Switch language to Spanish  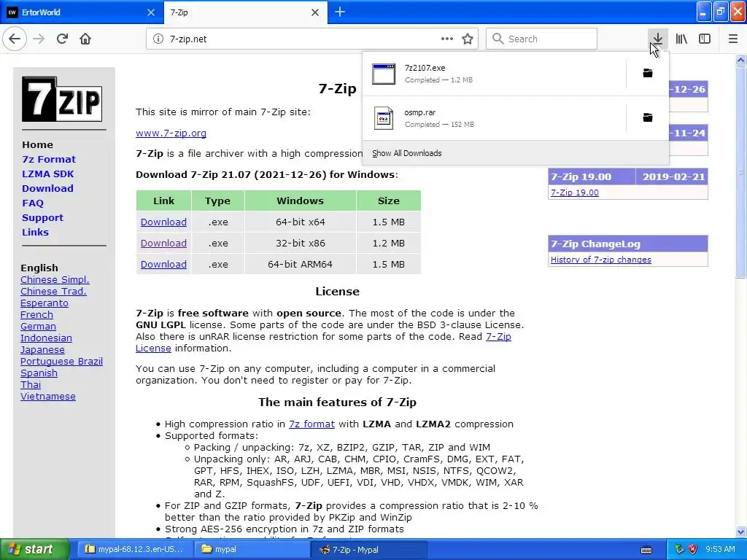(x=39, y=373)
